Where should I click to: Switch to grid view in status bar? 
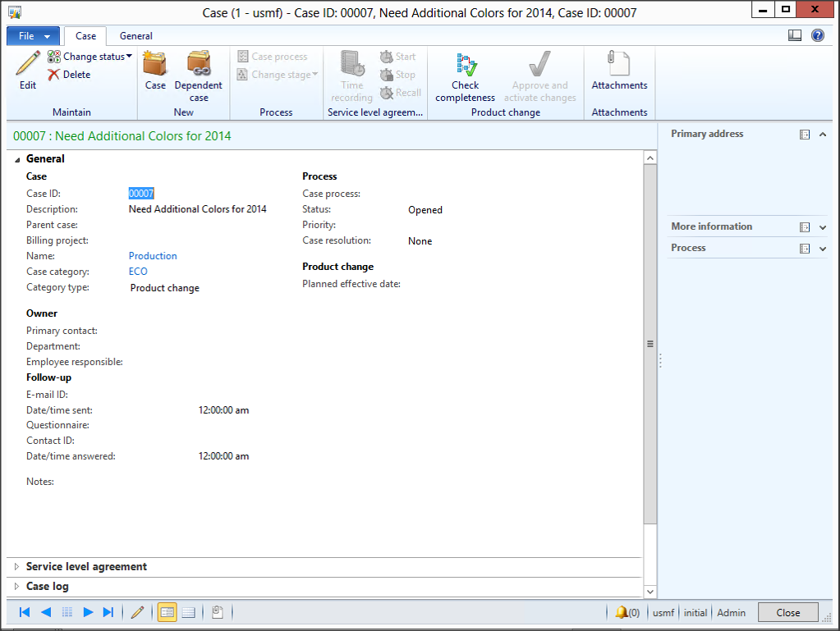tap(188, 612)
